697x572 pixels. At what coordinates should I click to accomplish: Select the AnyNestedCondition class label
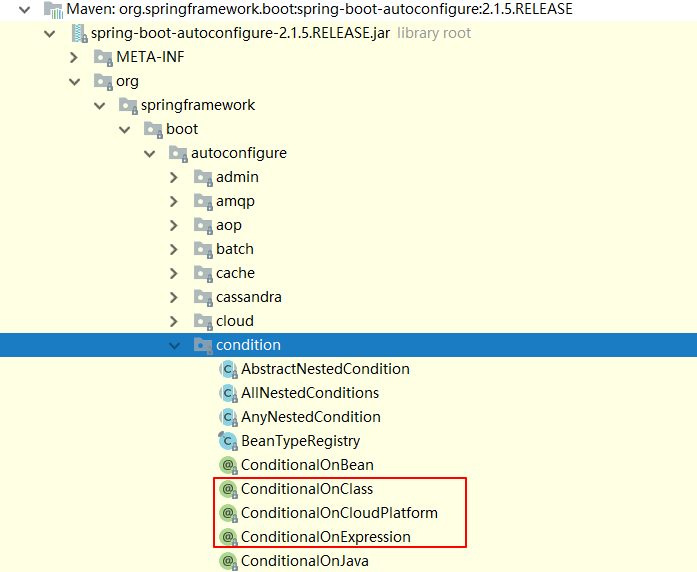[310, 417]
